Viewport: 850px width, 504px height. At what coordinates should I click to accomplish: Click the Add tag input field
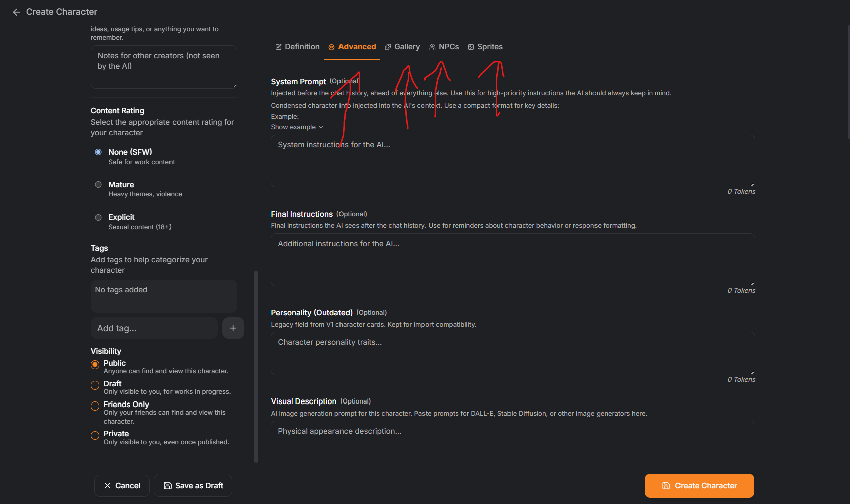click(x=154, y=328)
